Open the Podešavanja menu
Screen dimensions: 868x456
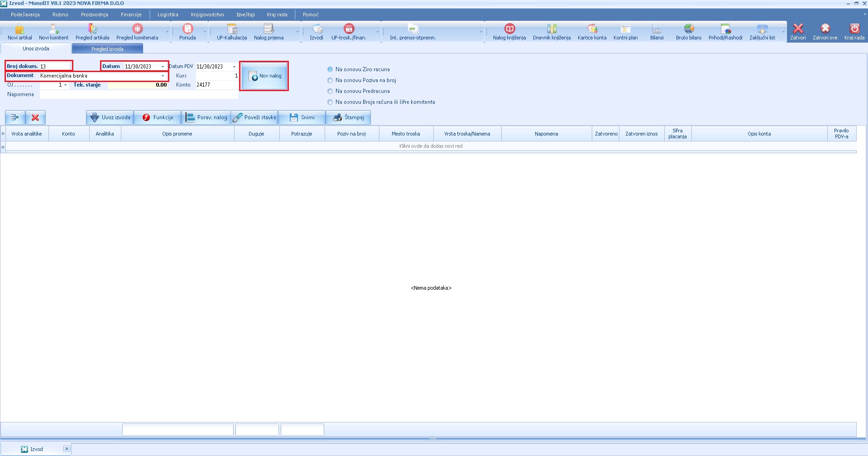(x=25, y=15)
